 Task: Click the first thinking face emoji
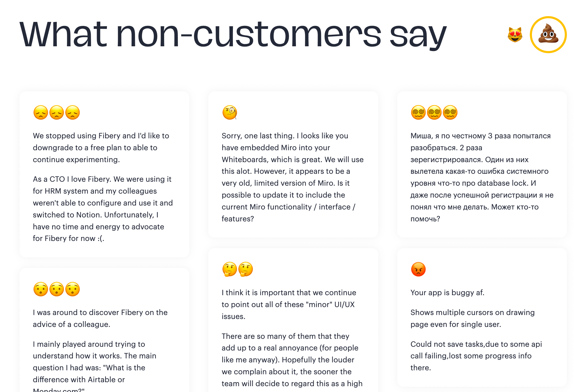[229, 269]
